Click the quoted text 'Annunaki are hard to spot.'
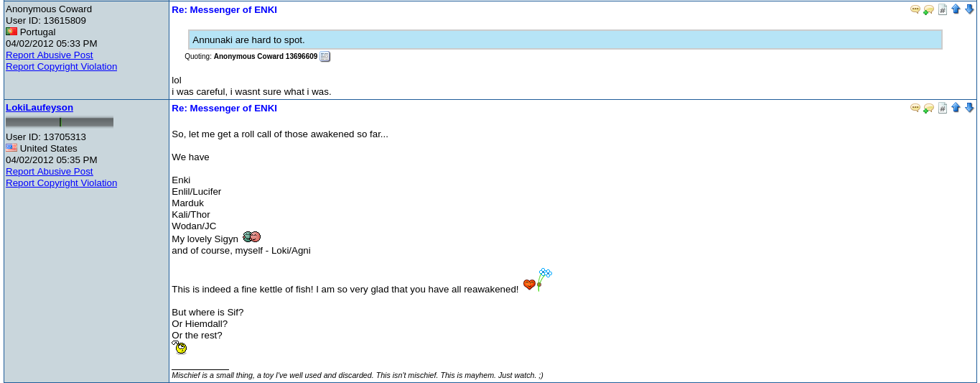This screenshot has width=980, height=383. (248, 40)
